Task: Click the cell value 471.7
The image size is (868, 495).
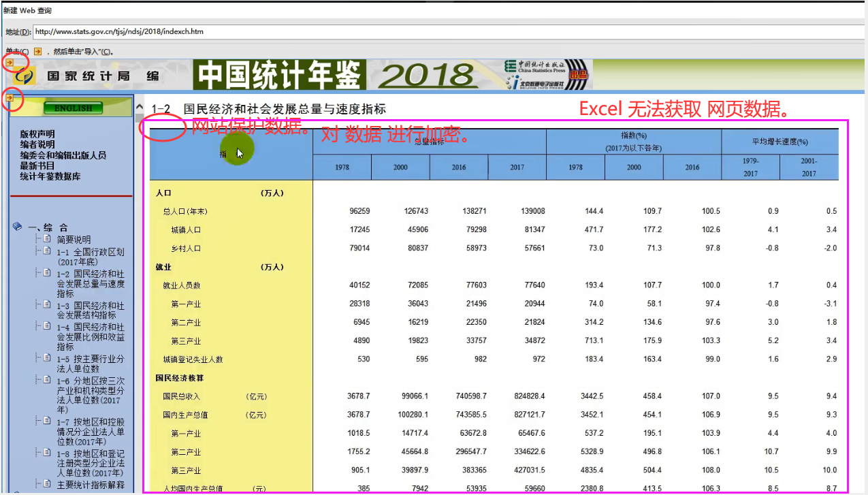Action: point(594,230)
